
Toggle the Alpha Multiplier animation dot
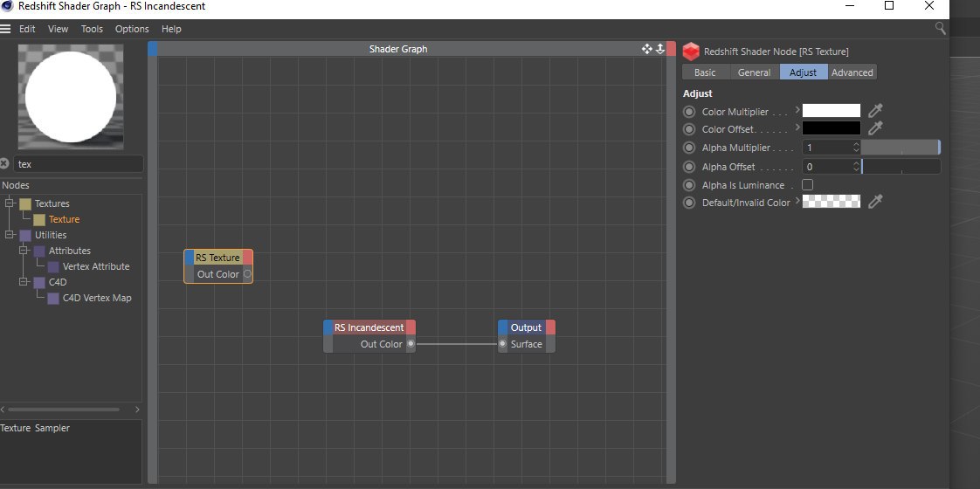689,148
